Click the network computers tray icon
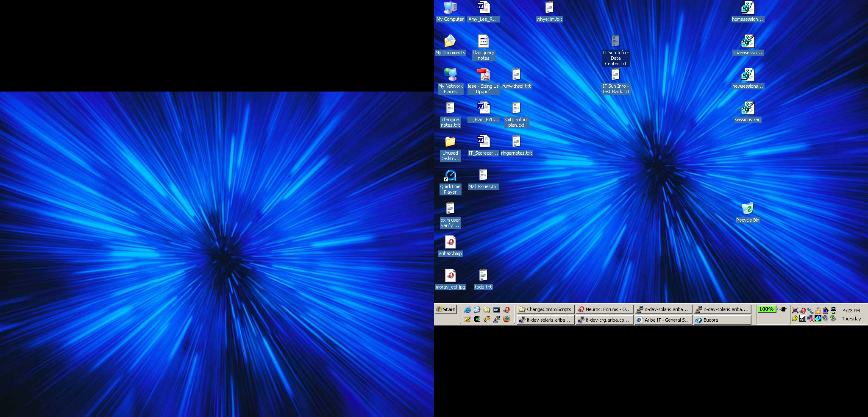Image resolution: width=868 pixels, height=417 pixels. pos(833,311)
